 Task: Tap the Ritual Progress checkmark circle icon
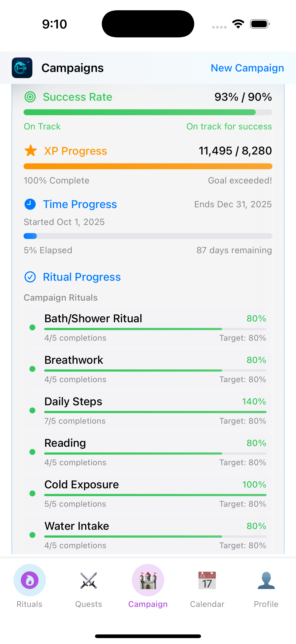tap(30, 277)
